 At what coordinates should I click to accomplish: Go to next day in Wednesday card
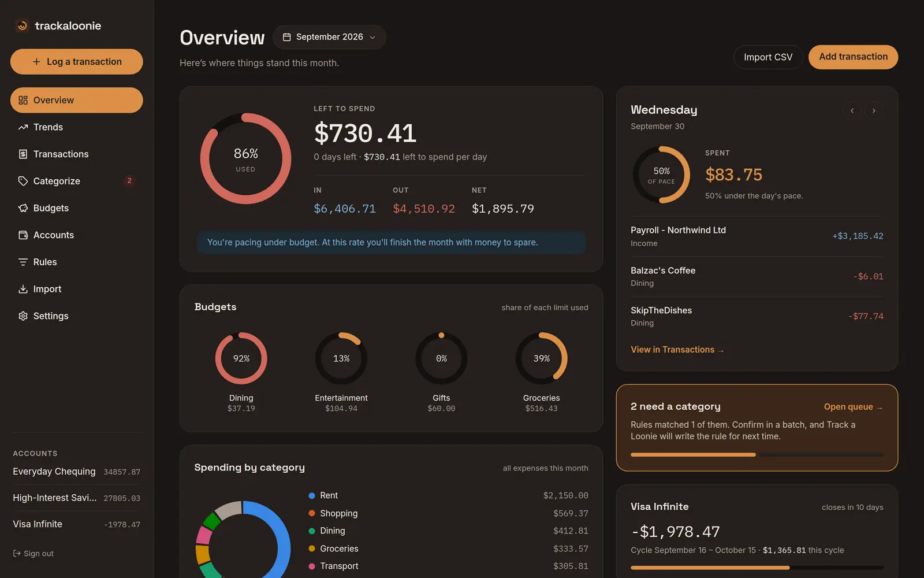pyautogui.click(x=874, y=110)
